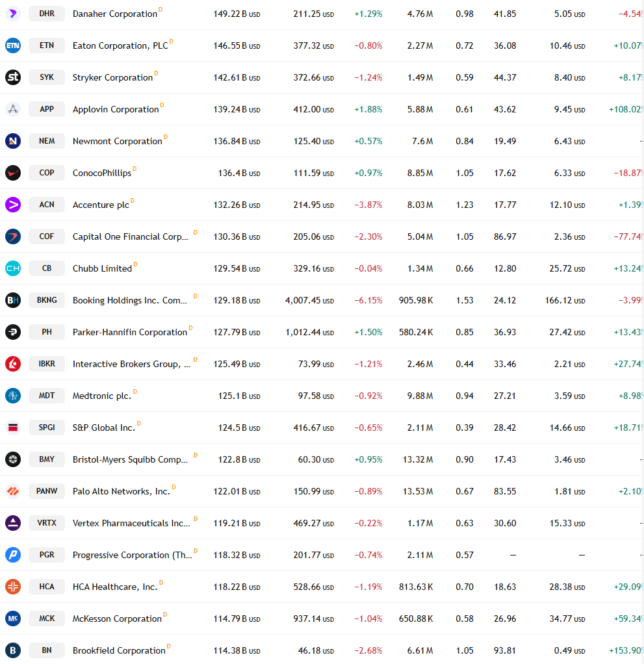Open the VRTX ticker badge
This screenshot has height=664, width=644.
click(47, 523)
